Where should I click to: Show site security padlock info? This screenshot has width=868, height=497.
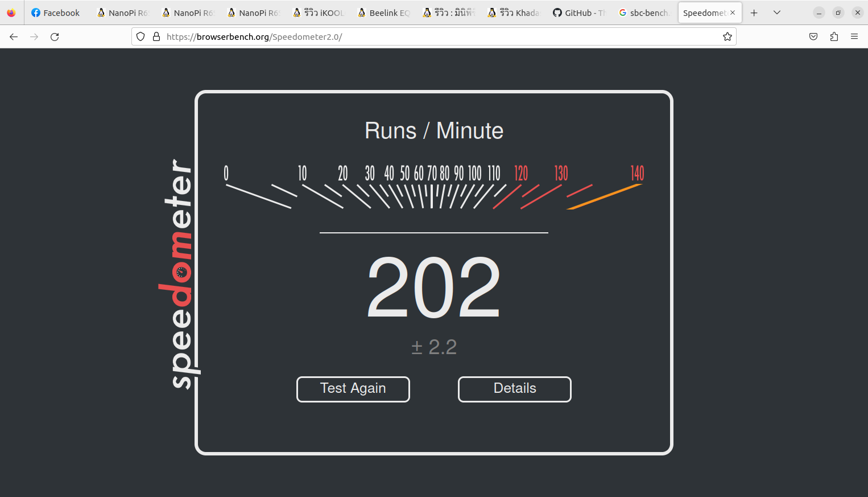pyautogui.click(x=156, y=36)
